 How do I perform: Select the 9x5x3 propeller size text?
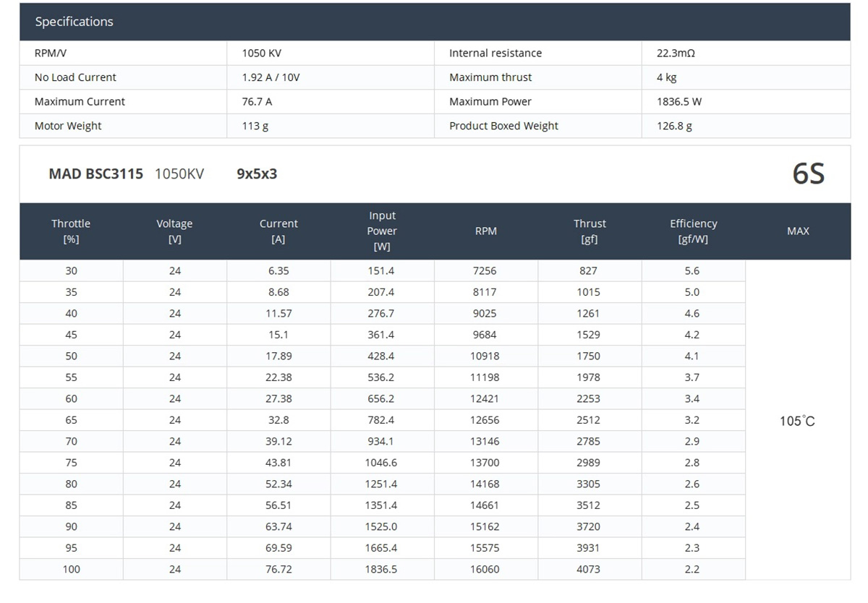pos(257,174)
